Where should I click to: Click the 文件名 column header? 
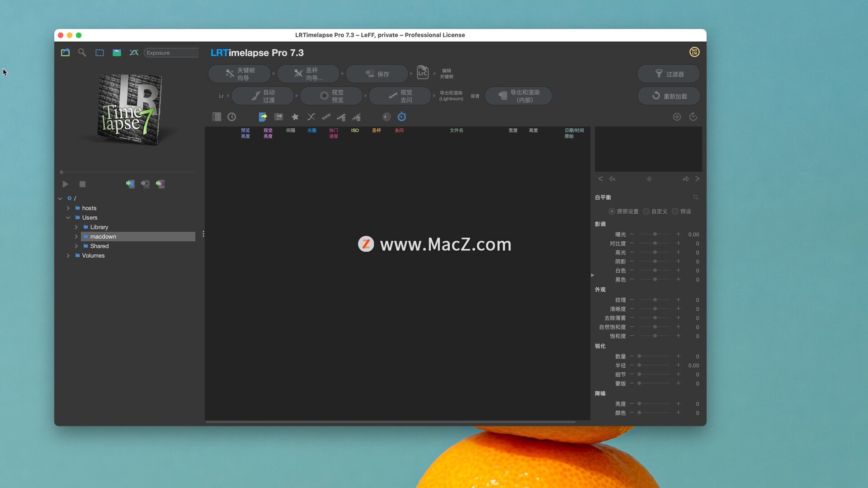456,130
